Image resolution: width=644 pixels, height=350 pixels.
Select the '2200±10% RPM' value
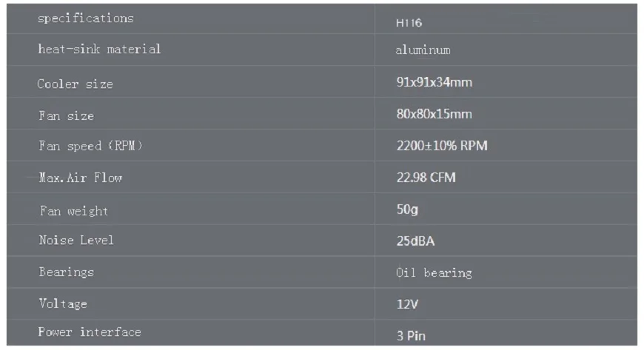pos(442,146)
